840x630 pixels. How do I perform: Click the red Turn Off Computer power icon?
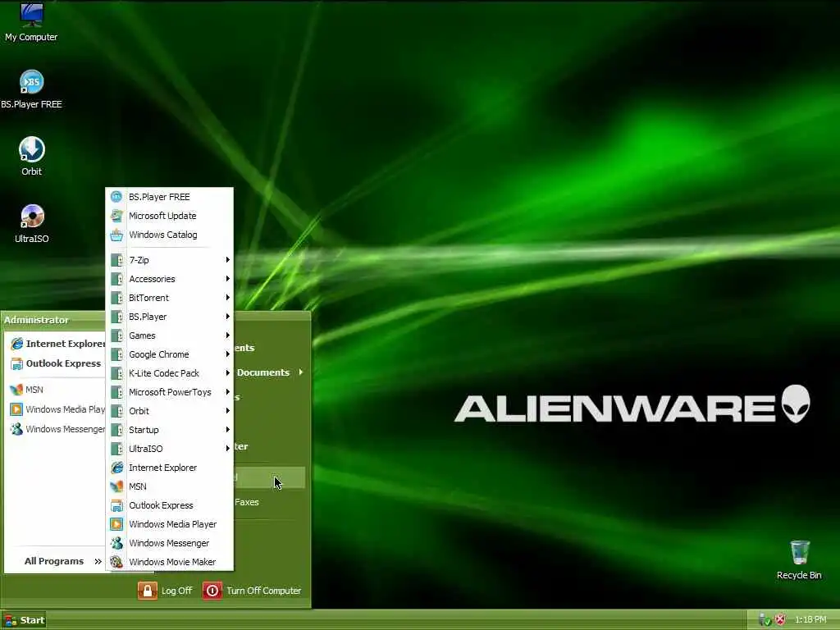pyautogui.click(x=212, y=591)
